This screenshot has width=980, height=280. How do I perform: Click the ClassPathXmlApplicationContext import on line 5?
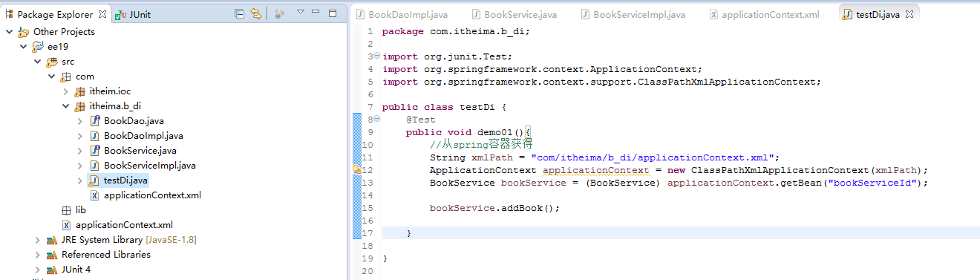pyautogui.click(x=601, y=82)
